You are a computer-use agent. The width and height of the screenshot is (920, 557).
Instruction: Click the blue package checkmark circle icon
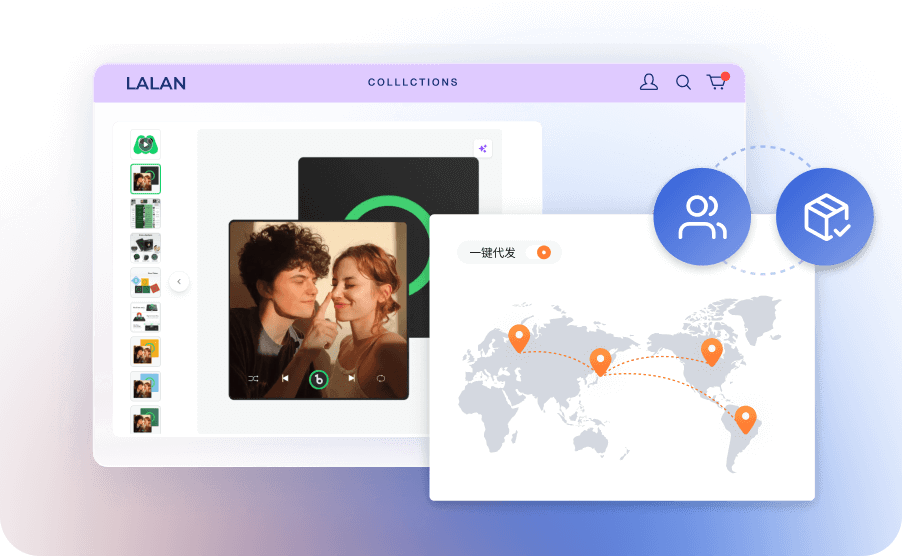[826, 216]
